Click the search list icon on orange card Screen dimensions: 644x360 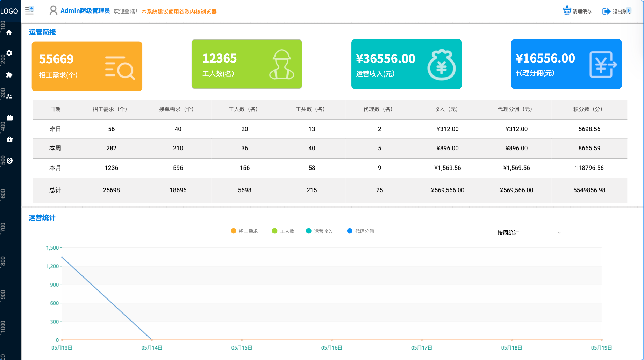pos(120,68)
